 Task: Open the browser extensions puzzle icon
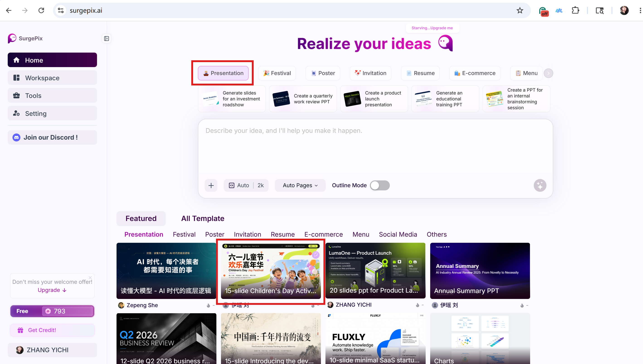tap(575, 10)
